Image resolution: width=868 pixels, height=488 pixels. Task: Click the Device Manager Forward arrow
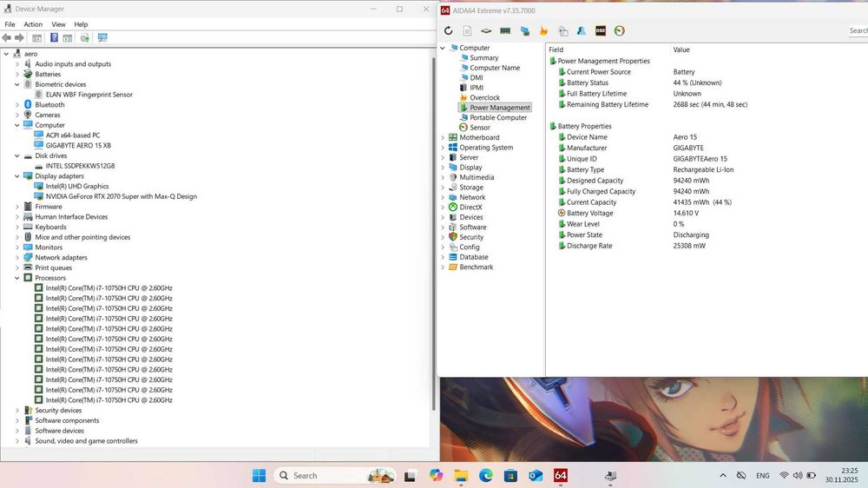(19, 37)
